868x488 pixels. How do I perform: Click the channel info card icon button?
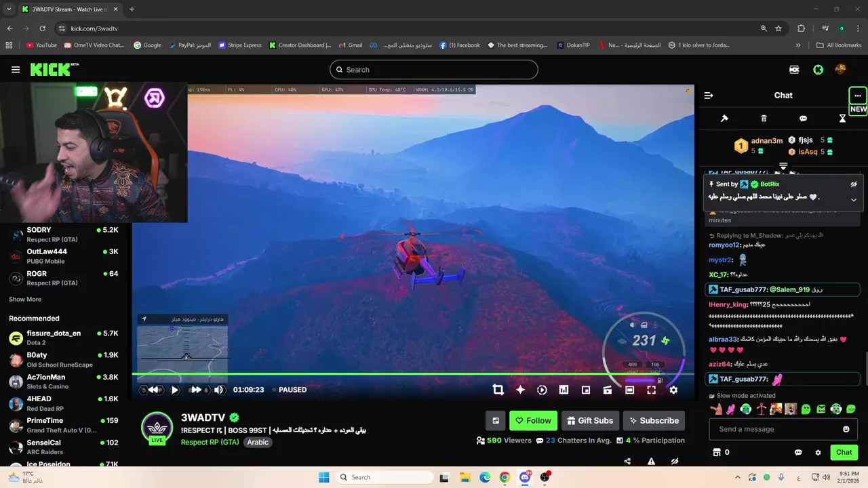click(496, 420)
